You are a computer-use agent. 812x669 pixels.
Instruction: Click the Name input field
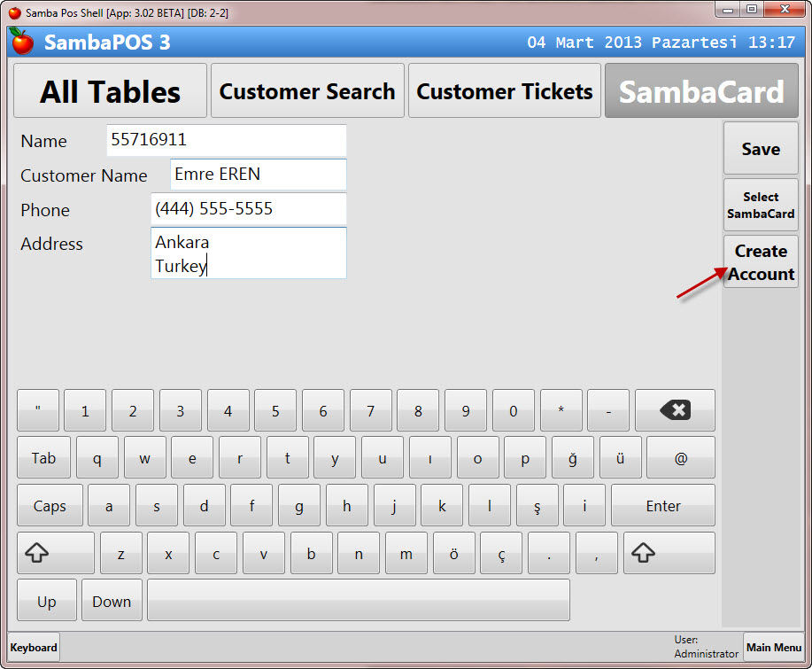click(x=226, y=140)
